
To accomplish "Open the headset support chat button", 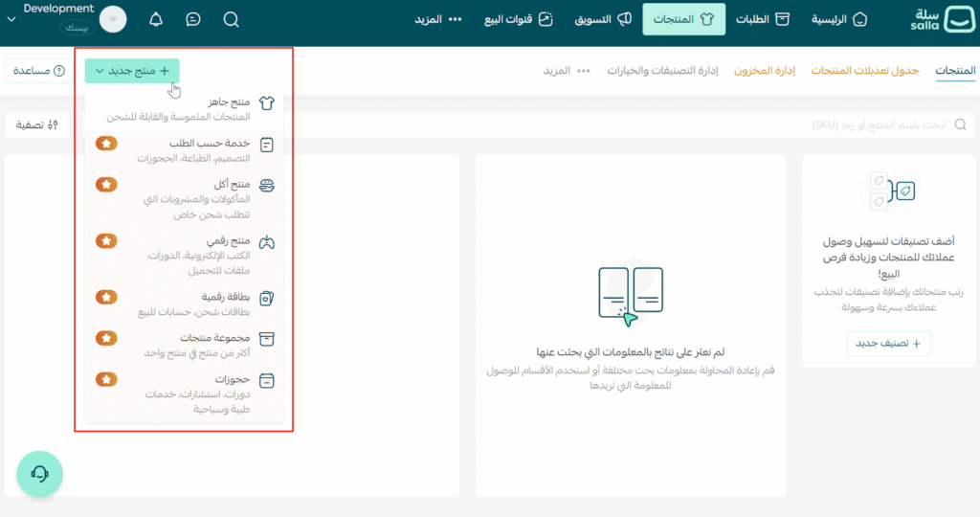I will click(x=39, y=473).
